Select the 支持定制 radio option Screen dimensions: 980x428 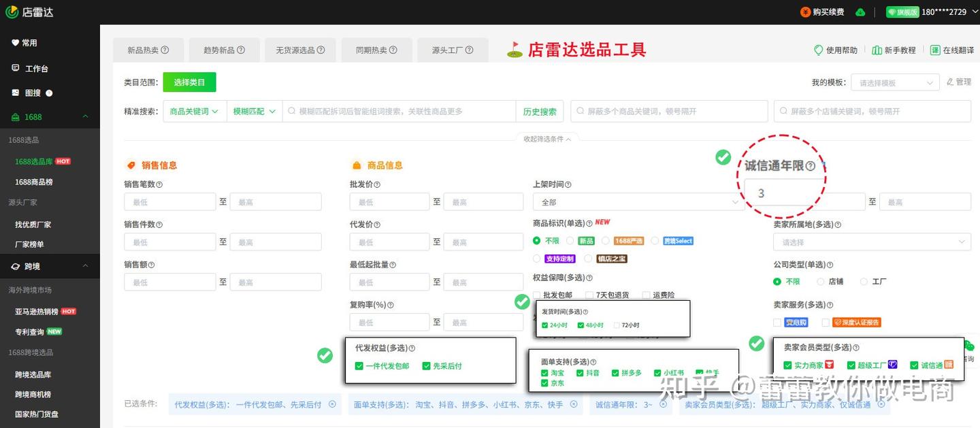coord(537,259)
